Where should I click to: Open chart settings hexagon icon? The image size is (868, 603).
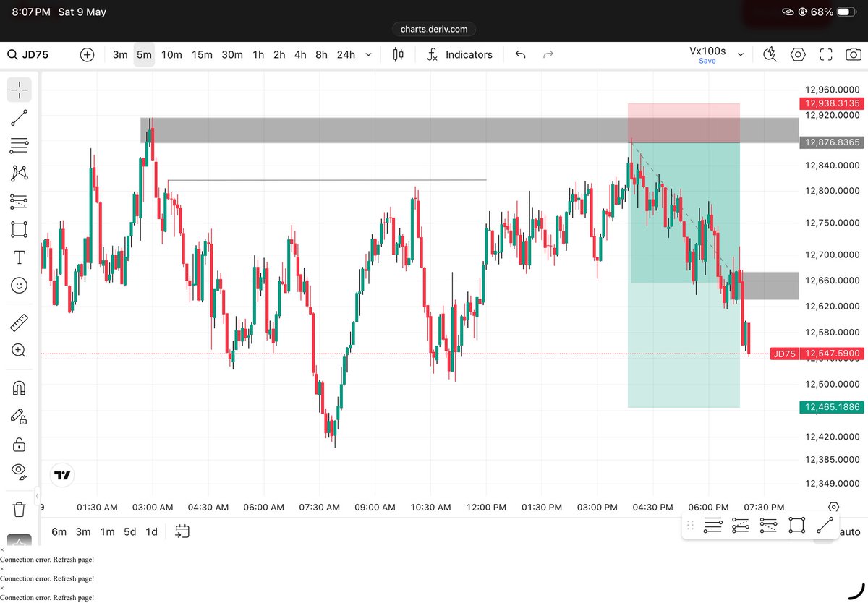798,54
